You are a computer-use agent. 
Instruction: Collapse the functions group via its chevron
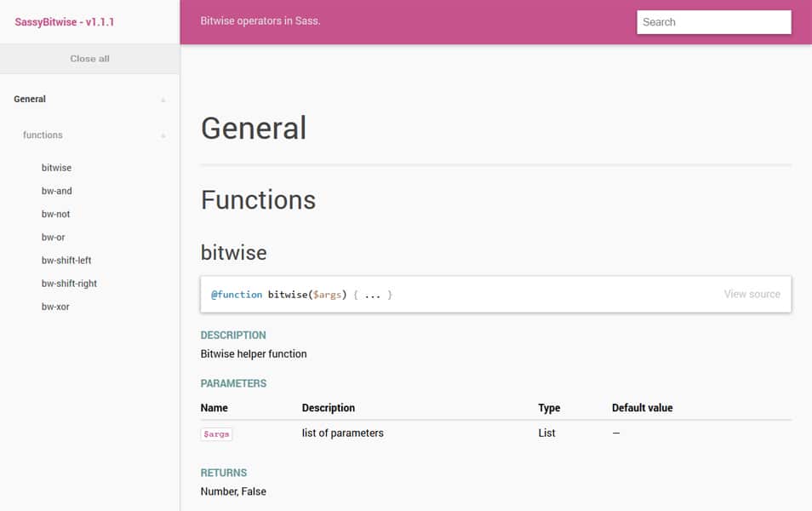point(162,135)
